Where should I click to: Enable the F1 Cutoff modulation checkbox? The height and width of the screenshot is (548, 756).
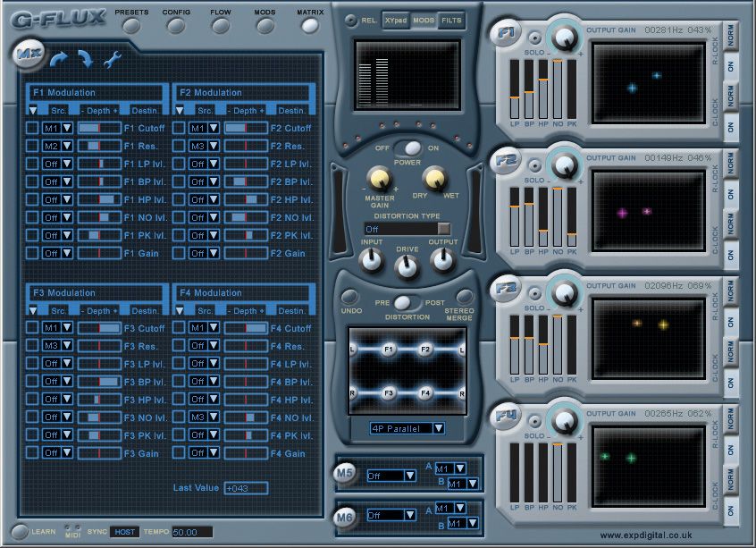point(32,128)
